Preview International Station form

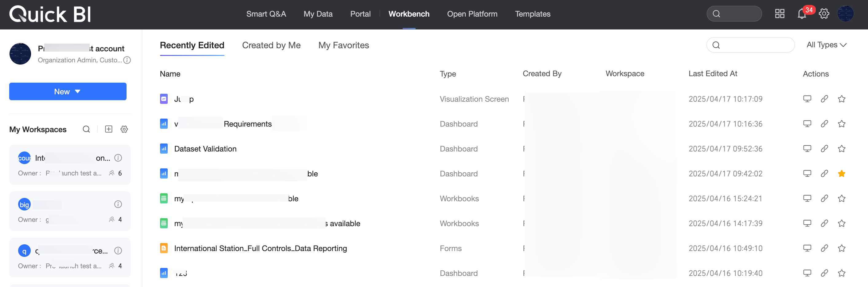[x=807, y=248]
